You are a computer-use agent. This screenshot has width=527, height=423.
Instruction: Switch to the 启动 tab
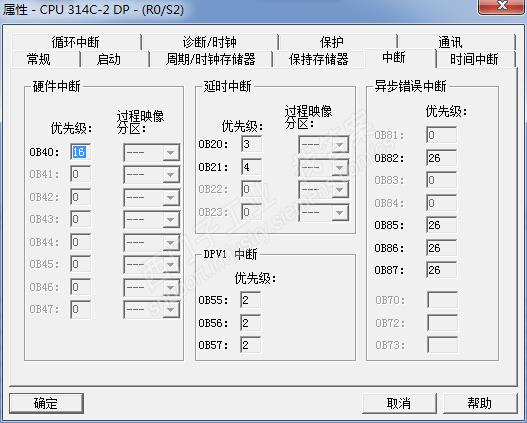115,59
